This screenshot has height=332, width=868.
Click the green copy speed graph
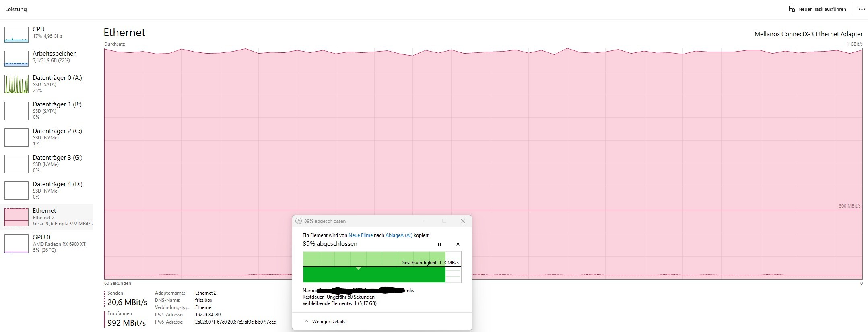click(x=382, y=267)
